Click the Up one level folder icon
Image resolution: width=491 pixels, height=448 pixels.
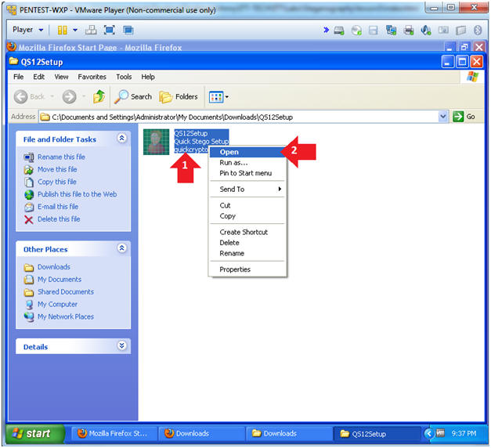tap(99, 97)
